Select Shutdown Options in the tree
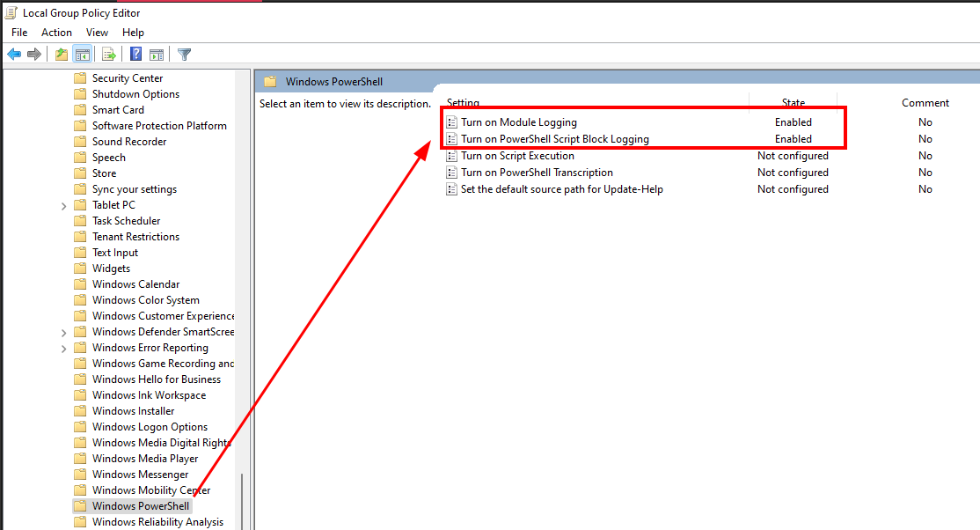The image size is (980, 530). tap(135, 94)
